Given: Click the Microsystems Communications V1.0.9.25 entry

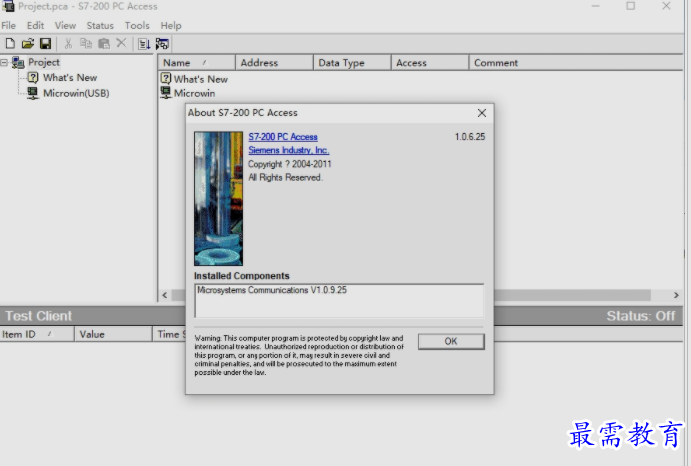Looking at the screenshot, I should pos(272,290).
